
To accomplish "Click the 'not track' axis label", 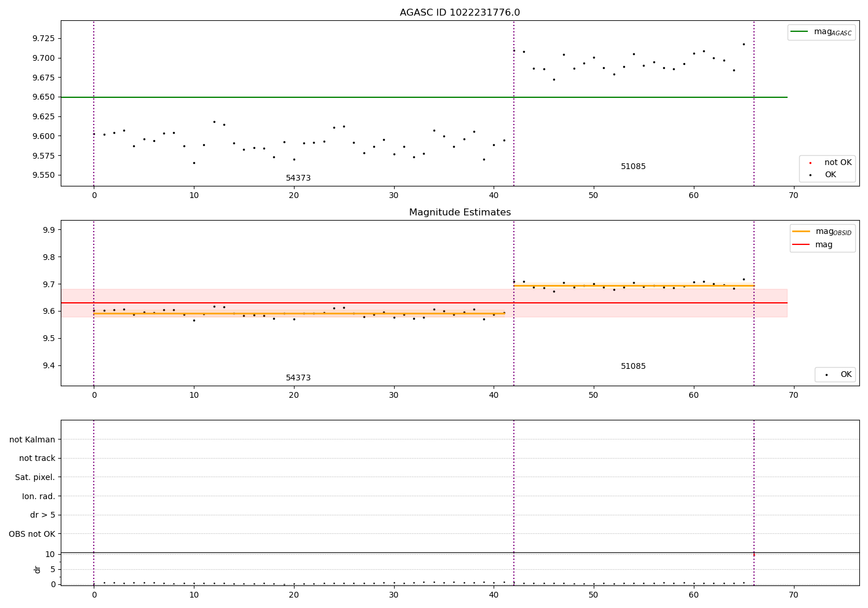I will [x=37, y=459].
